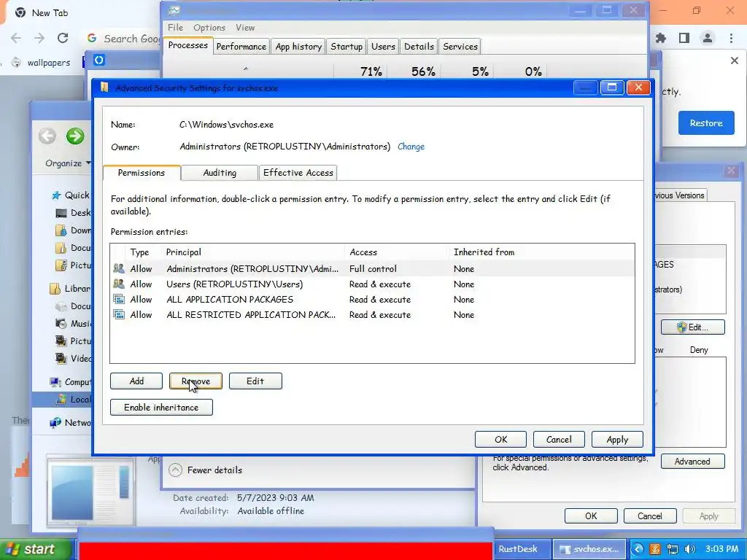The width and height of the screenshot is (747, 560).
Task: Click ALL APPLICATION PACKAGES entry icon
Action: 119,299
